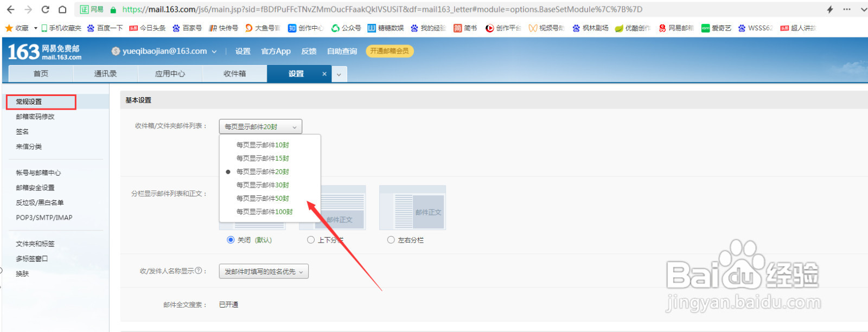Screen dimensions: 868x332
Task: Open the three-dots browser menu
Action: [847, 9]
